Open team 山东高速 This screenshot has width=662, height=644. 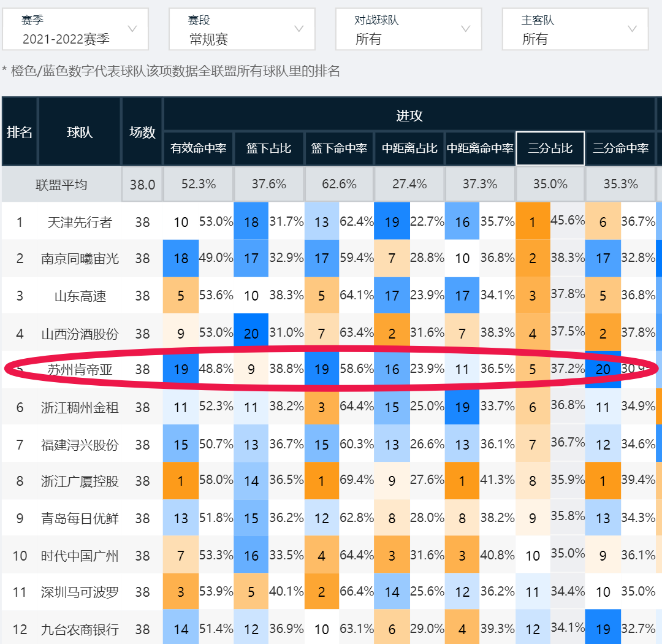[x=80, y=296]
